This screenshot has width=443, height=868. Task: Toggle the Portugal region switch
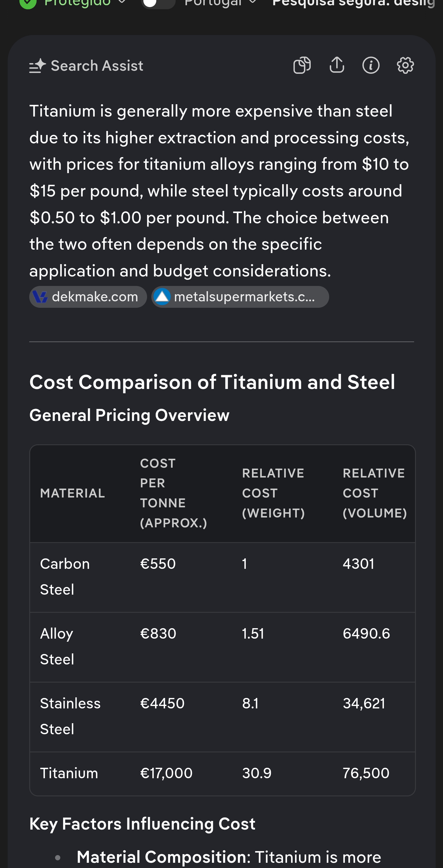pyautogui.click(x=158, y=3)
